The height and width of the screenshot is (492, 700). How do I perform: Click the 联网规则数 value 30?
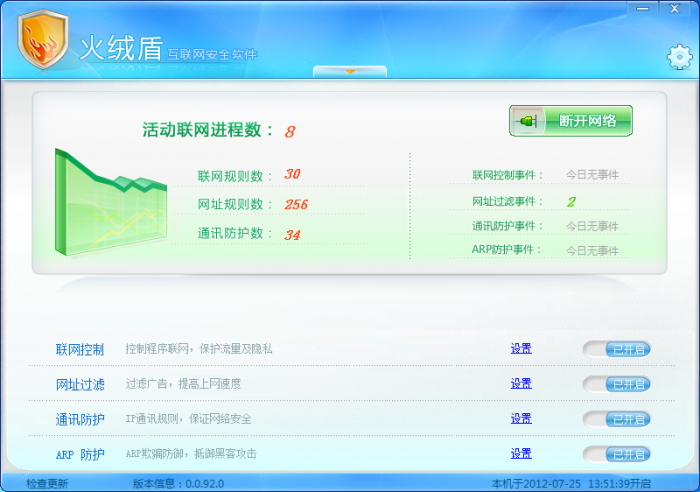click(292, 174)
